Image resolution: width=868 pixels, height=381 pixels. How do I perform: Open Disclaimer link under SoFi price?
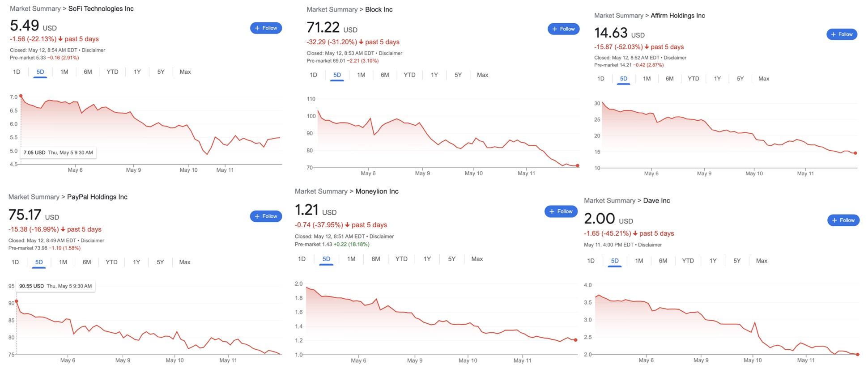pos(94,50)
